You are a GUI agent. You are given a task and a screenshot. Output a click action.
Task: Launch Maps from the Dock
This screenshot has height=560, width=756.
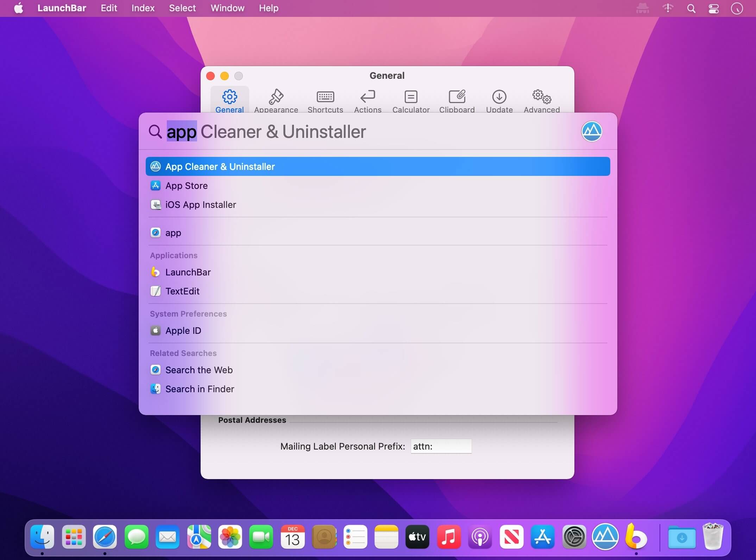click(x=199, y=537)
